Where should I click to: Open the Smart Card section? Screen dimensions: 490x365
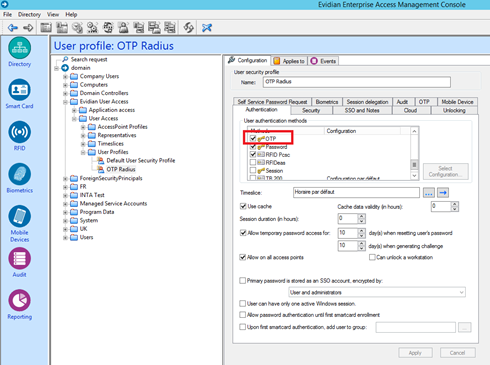[x=19, y=94]
